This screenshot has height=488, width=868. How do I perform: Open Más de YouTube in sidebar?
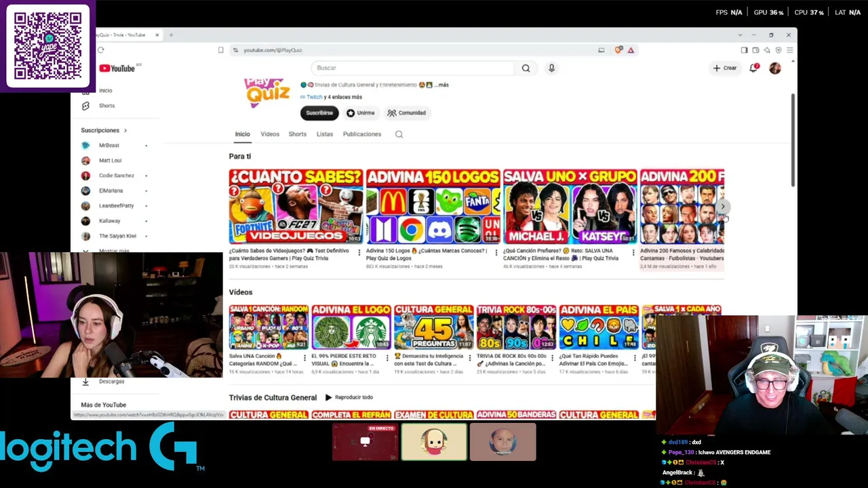pyautogui.click(x=104, y=405)
